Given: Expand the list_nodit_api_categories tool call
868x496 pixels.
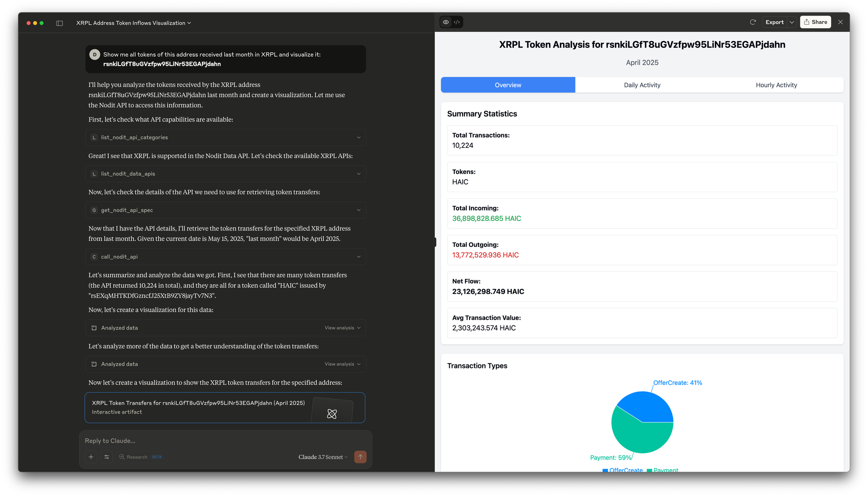Looking at the screenshot, I should 225,138.
